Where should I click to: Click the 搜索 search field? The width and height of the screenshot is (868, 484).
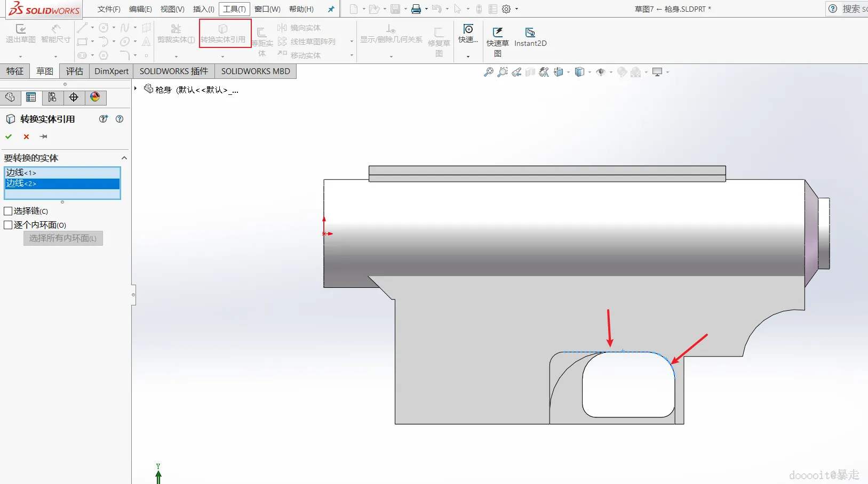point(855,9)
